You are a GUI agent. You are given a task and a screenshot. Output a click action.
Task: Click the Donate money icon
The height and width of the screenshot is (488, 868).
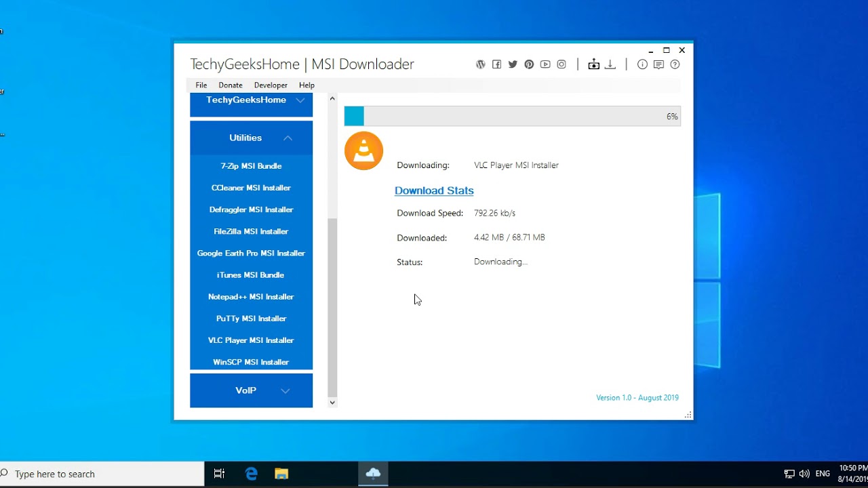[593, 64]
